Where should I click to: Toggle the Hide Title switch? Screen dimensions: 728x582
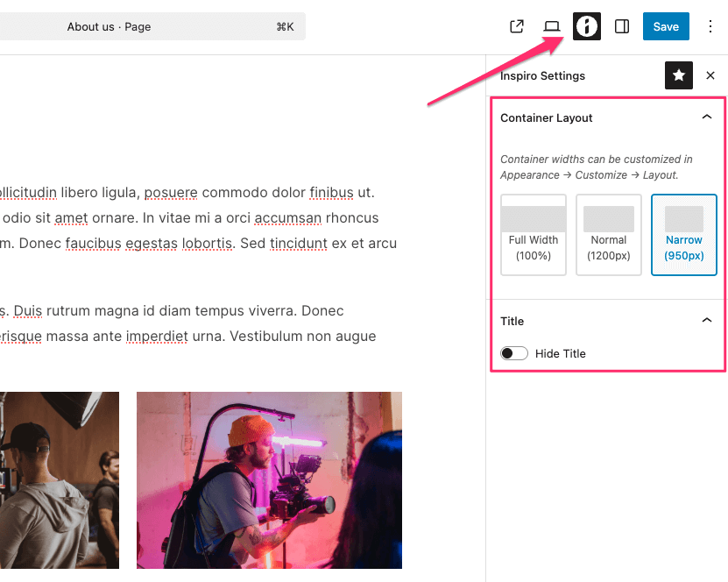click(x=514, y=353)
